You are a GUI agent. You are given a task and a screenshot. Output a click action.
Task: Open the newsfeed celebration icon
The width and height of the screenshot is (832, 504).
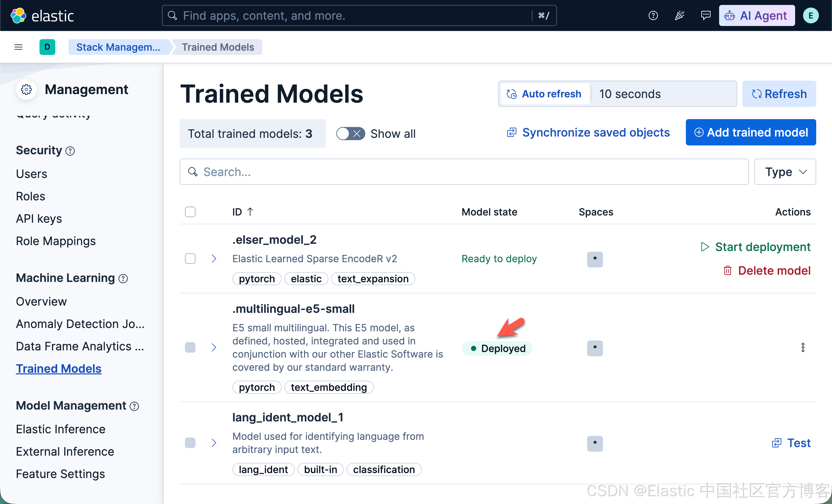tap(679, 15)
